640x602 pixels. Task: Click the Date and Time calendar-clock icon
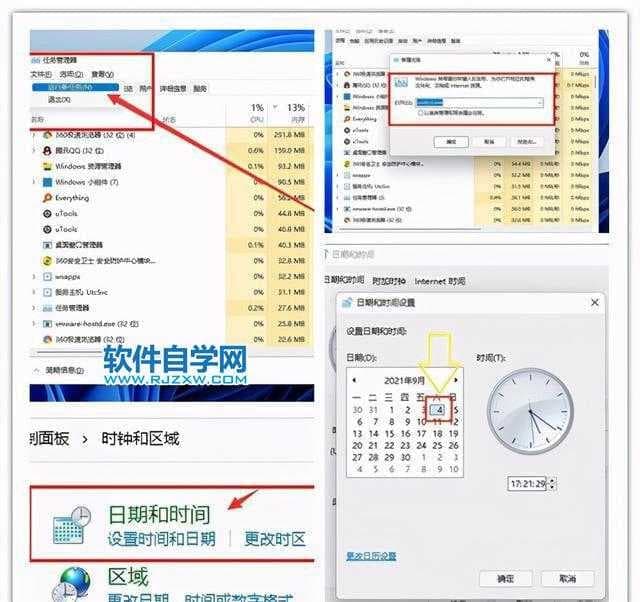click(x=72, y=525)
